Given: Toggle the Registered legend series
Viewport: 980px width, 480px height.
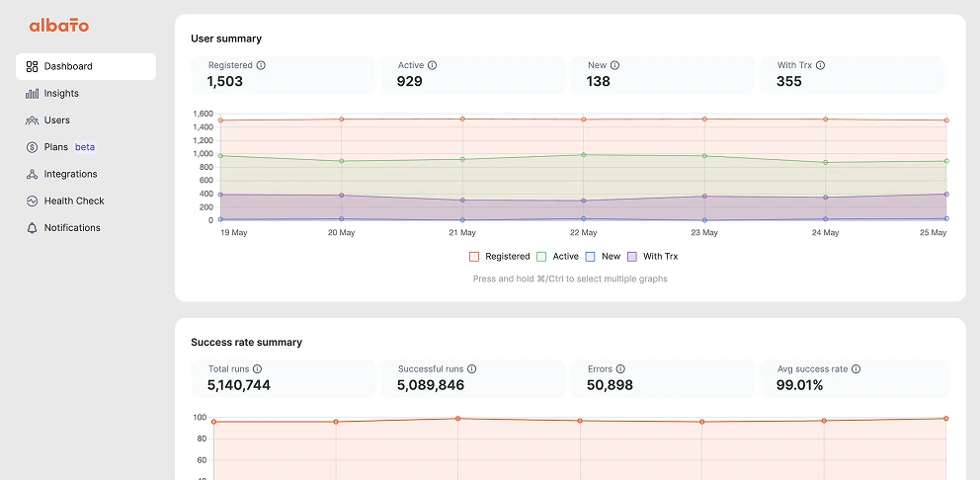Looking at the screenshot, I should (x=499, y=256).
